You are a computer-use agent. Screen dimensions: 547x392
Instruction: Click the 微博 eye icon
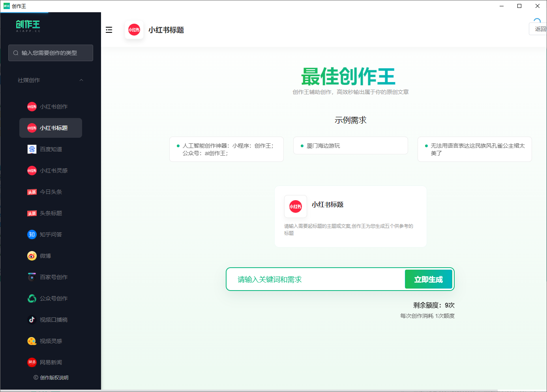(x=32, y=256)
